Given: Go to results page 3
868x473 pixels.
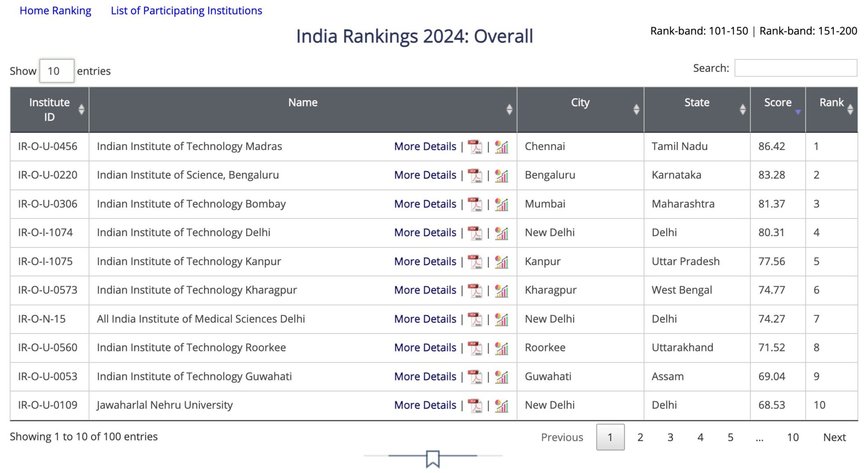Looking at the screenshot, I should (670, 437).
